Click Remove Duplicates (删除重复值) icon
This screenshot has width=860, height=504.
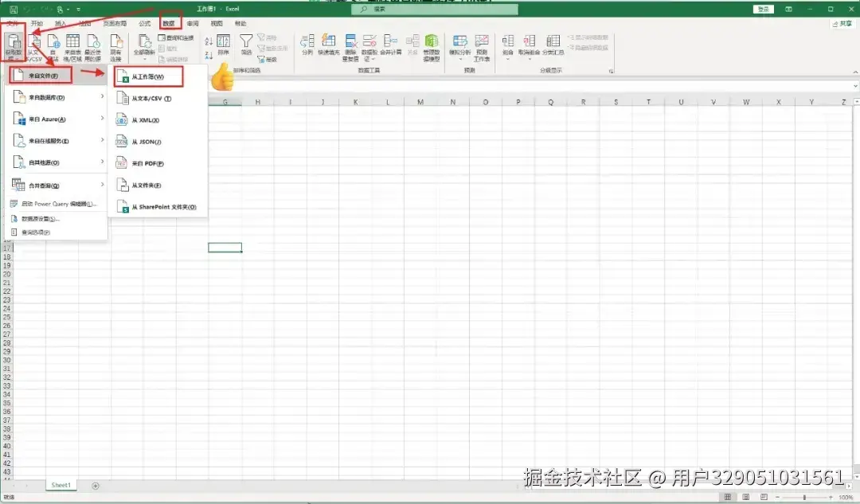point(350,48)
